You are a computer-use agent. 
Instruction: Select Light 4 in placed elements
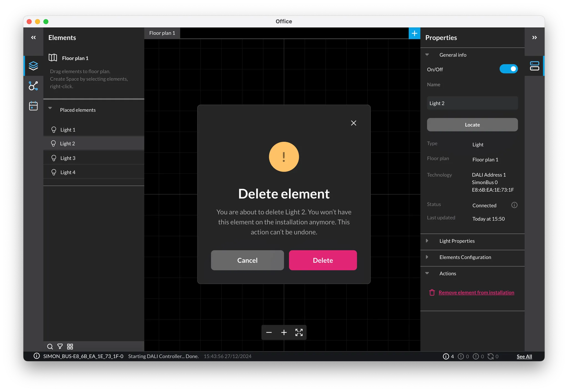click(94, 172)
